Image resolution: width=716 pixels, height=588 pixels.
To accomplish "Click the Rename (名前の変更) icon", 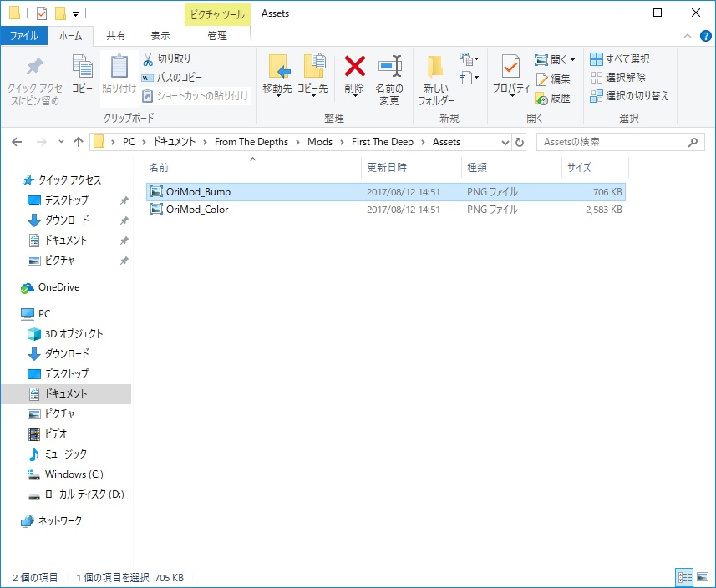I will (388, 79).
